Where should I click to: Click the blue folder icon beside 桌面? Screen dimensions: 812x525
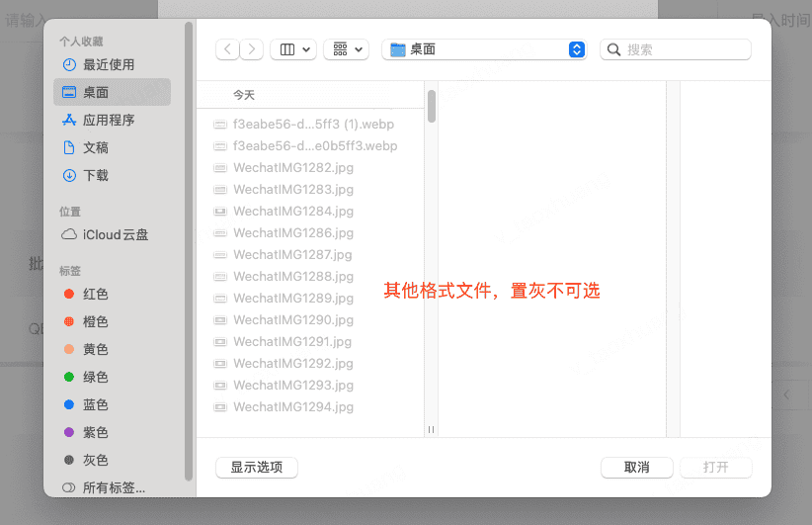(398, 49)
